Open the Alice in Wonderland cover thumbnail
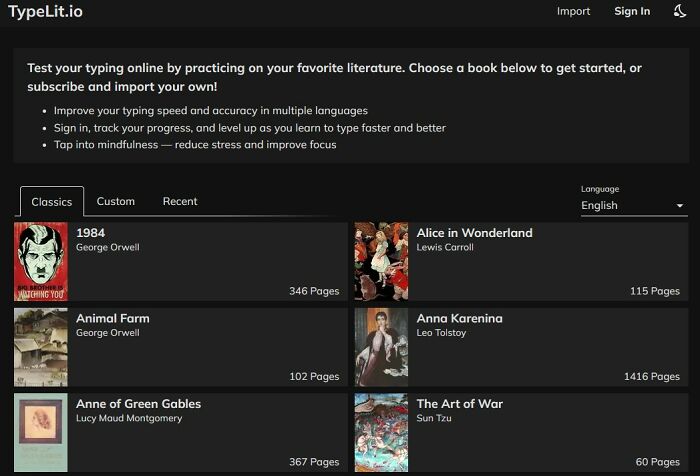This screenshot has width=700, height=476. coord(381,261)
